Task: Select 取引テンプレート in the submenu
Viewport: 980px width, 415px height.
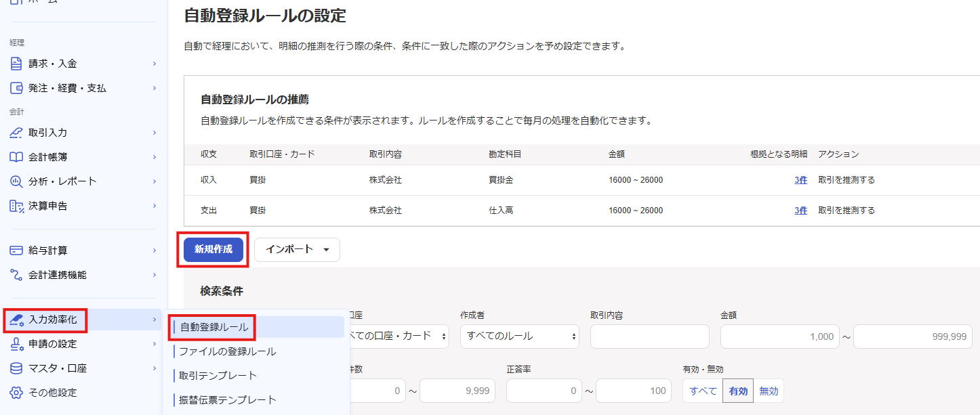Action: tap(218, 376)
